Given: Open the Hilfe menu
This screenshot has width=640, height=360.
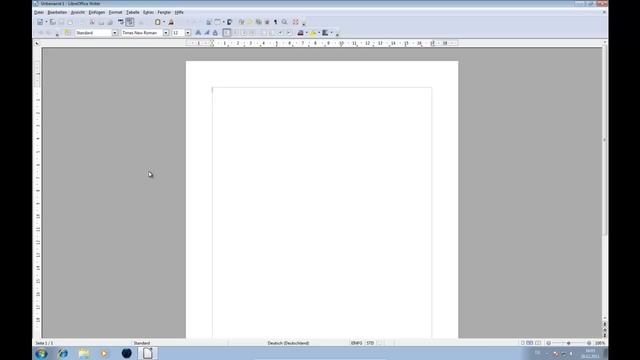Looking at the screenshot, I should pyautogui.click(x=179, y=12).
